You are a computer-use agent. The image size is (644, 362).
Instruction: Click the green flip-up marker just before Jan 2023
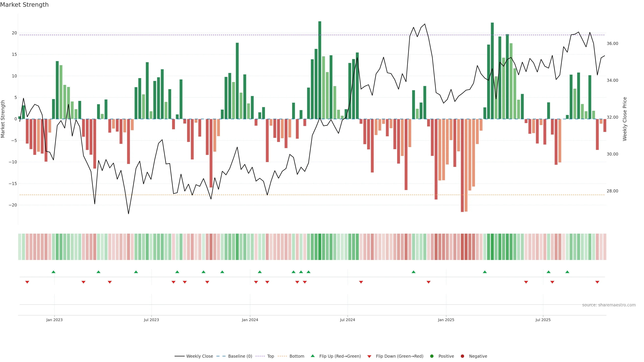click(x=53, y=272)
